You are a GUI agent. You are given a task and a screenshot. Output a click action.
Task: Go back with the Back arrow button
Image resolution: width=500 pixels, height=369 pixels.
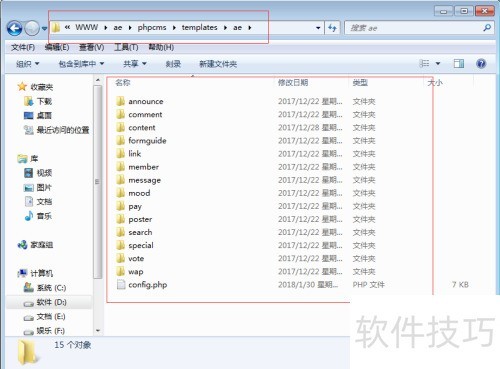coord(14,28)
